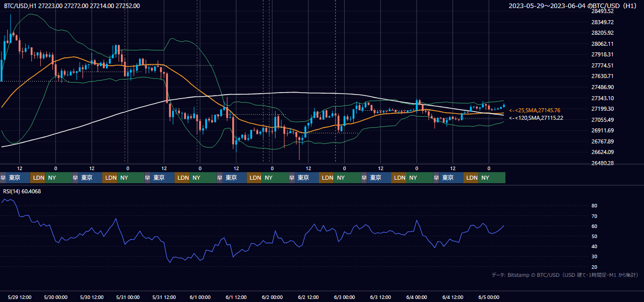
Task: Select the 6/3 00:00 date label
Action: click(x=344, y=297)
